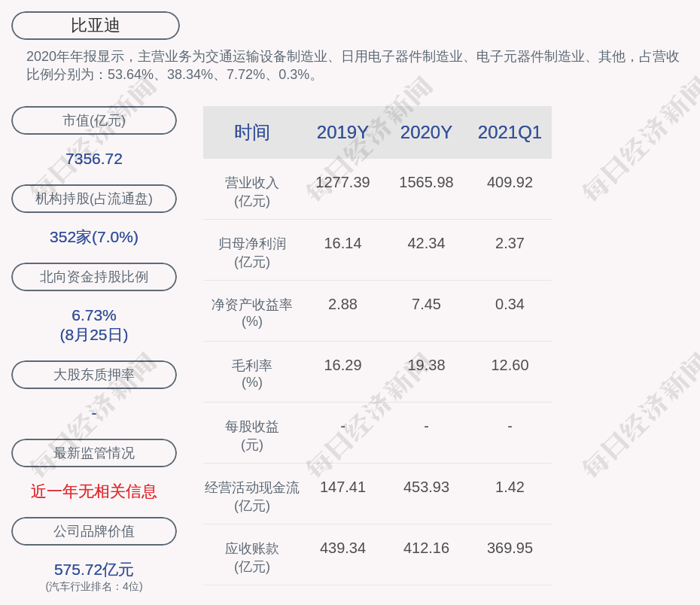
Task: Select the 北向资金持股比例 label
Action: tap(94, 277)
